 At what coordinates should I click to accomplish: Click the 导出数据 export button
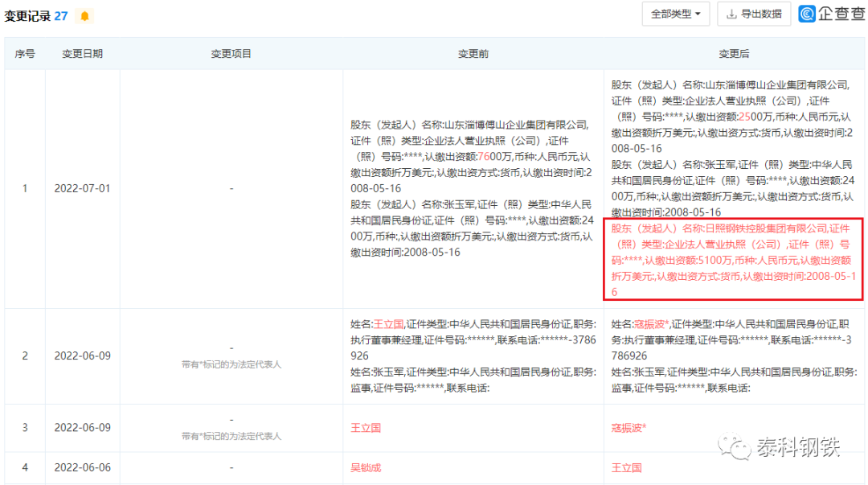coord(754,14)
